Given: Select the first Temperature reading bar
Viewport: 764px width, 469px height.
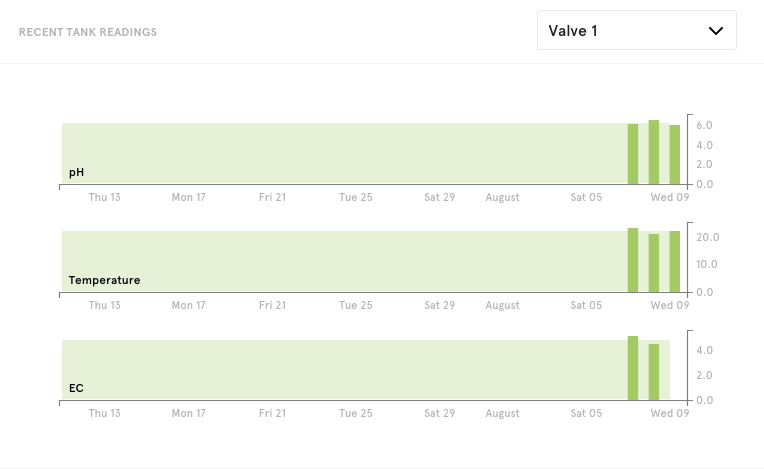Looking at the screenshot, I should [632, 260].
